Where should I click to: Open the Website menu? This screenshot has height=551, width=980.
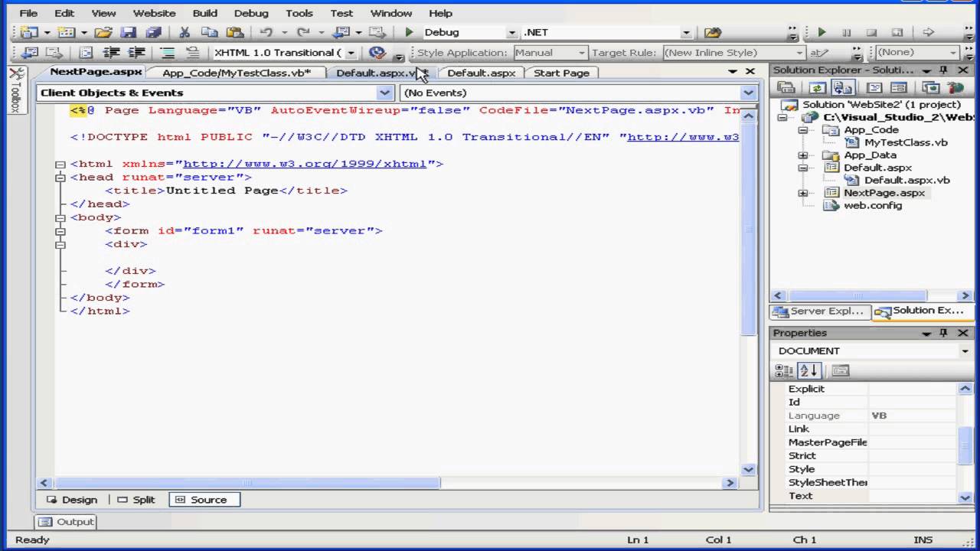click(154, 13)
